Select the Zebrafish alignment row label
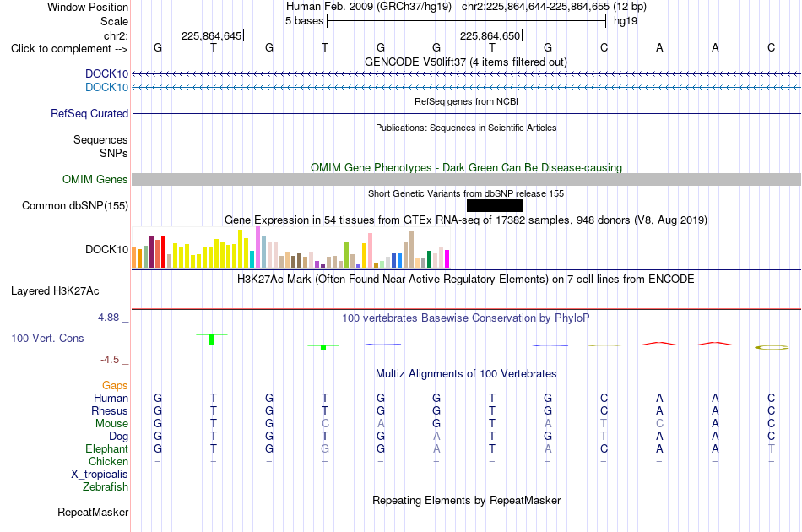This screenshot has height=532, width=802. [106, 487]
